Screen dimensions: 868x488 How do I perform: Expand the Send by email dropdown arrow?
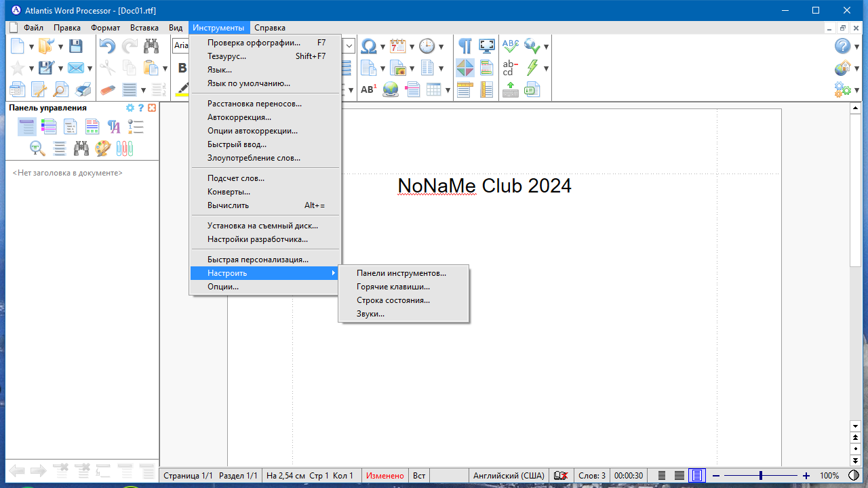coord(89,68)
